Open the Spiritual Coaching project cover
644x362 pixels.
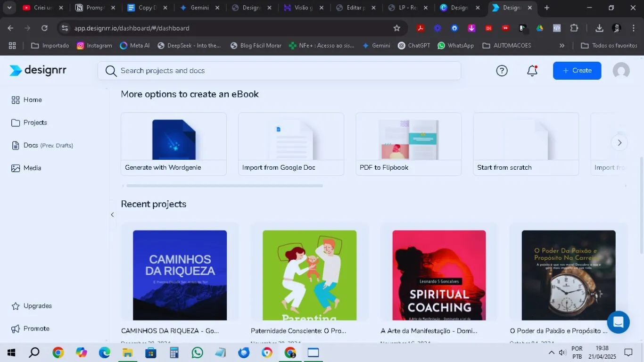coord(439,275)
